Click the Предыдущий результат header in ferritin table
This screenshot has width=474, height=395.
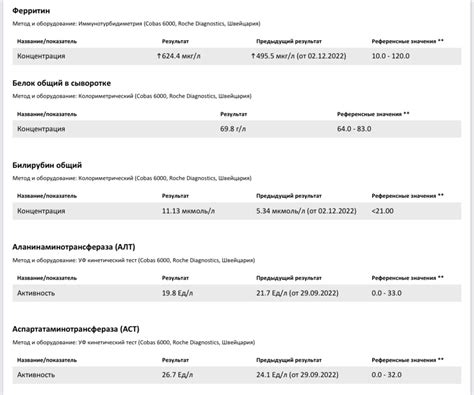pyautogui.click(x=289, y=41)
